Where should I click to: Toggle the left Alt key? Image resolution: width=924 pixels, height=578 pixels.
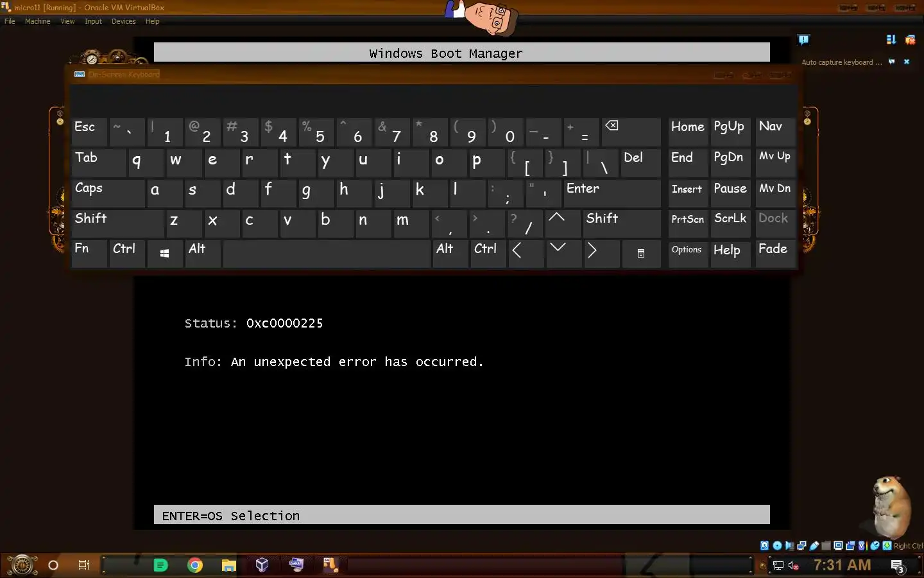[x=202, y=254]
